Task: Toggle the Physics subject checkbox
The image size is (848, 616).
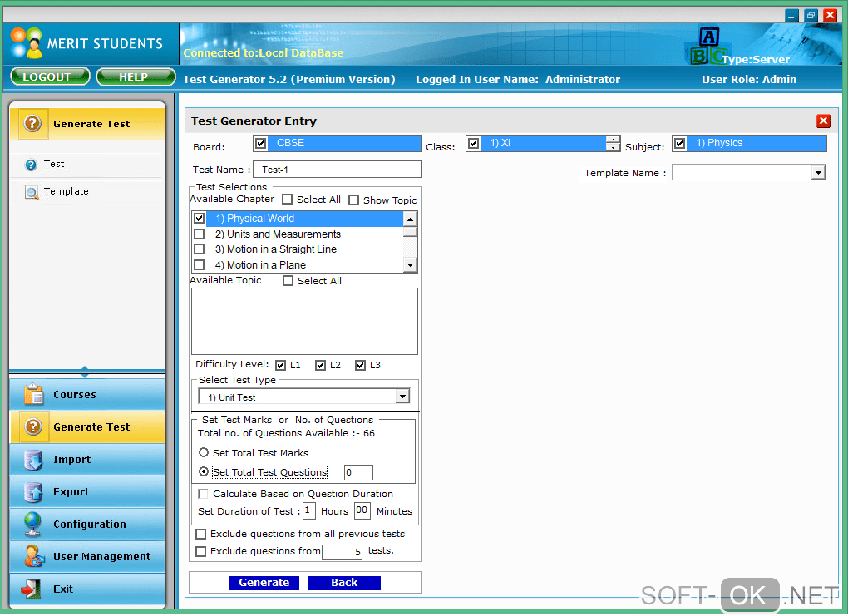Action: (679, 143)
